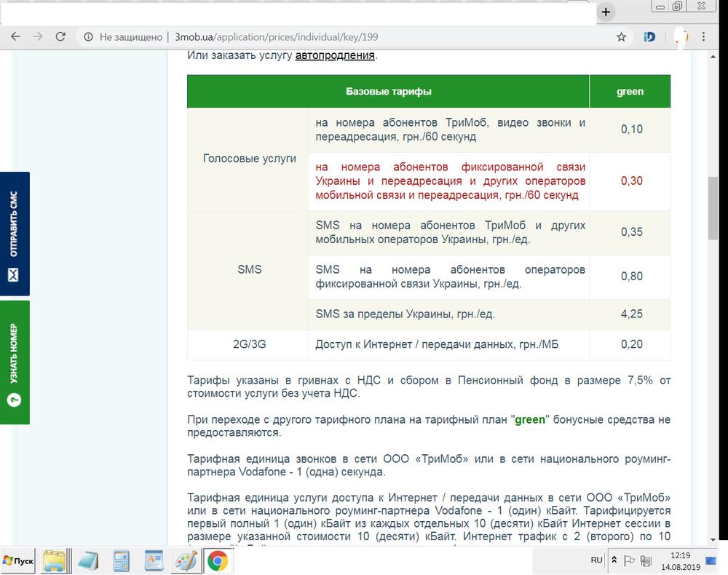
Task: Open Paint from the taskbar
Action: coord(186,561)
